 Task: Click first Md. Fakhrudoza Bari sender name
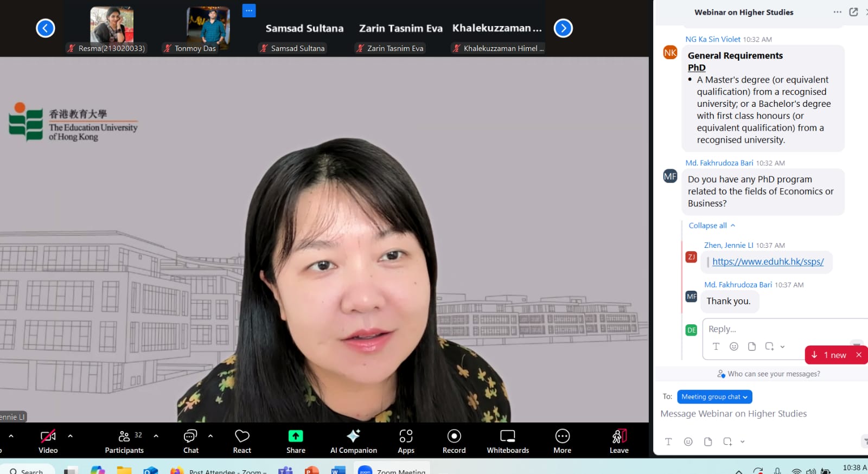click(x=719, y=163)
